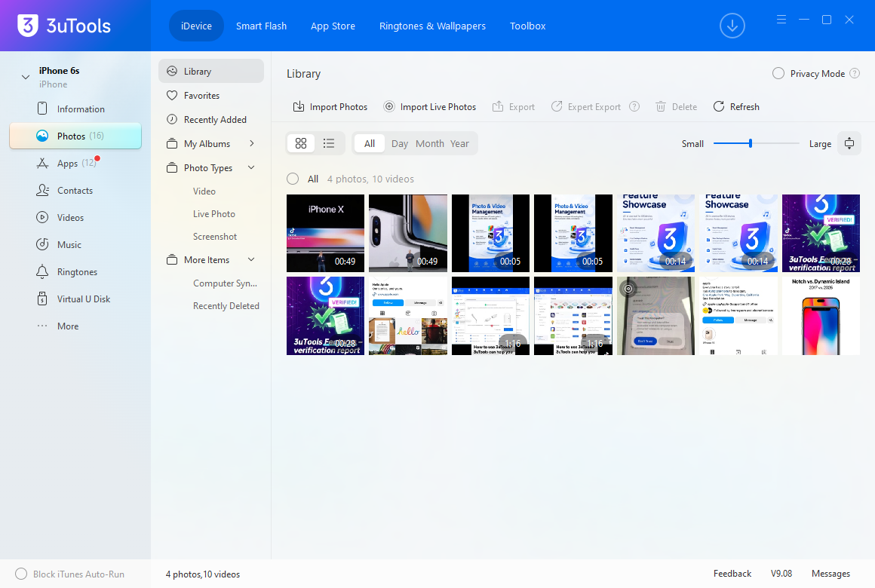Open Ringtones via its bell icon
875x588 pixels.
tap(42, 271)
